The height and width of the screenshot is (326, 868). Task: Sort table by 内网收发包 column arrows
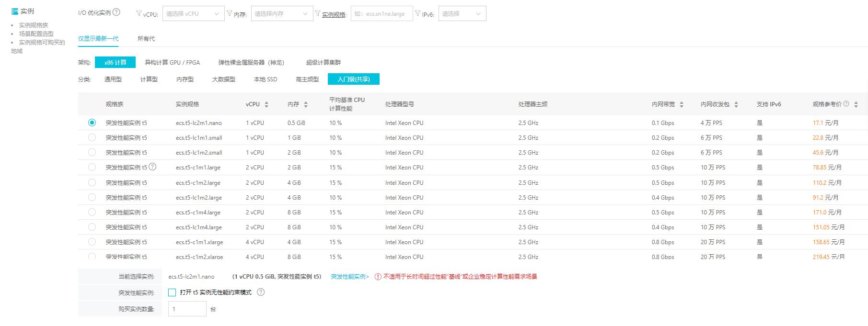coord(736,104)
